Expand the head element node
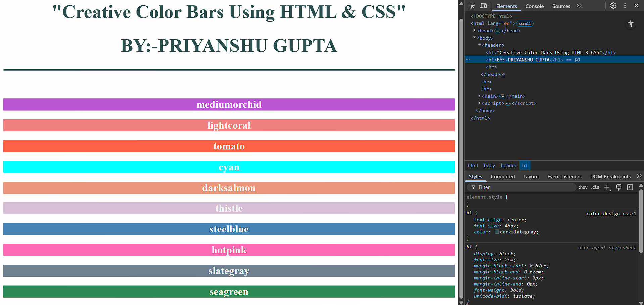Viewport: 644px width, 305px height. tap(474, 31)
